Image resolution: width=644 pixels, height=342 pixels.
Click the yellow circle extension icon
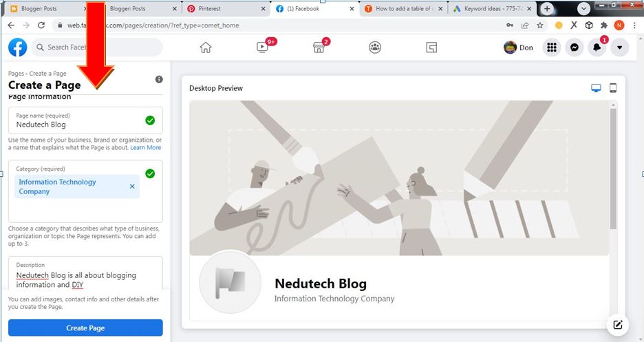[559, 25]
